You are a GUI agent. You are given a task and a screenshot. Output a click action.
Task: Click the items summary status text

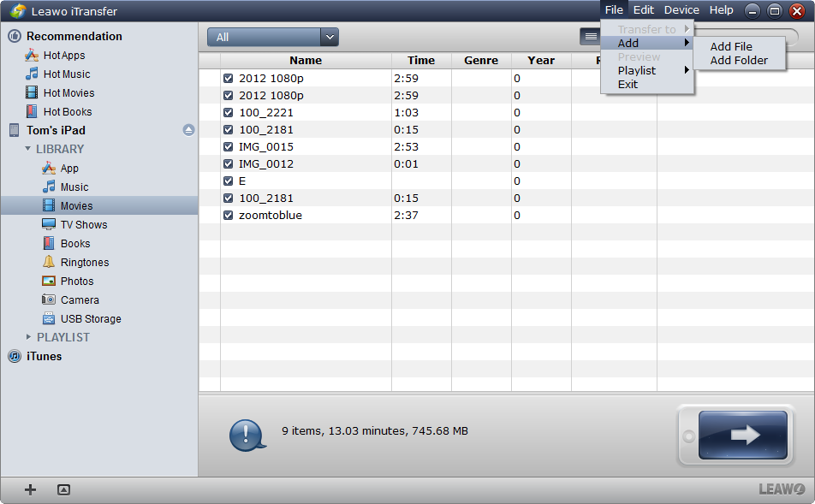375,431
